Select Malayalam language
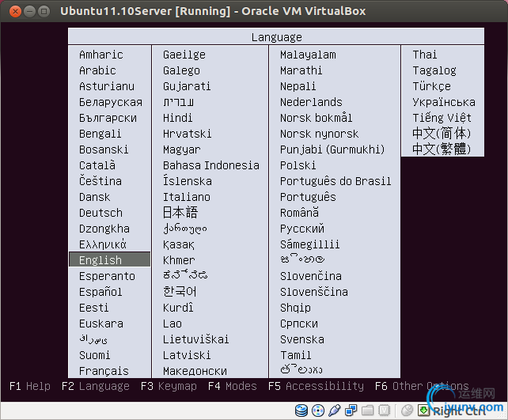508x420 pixels. coord(308,55)
